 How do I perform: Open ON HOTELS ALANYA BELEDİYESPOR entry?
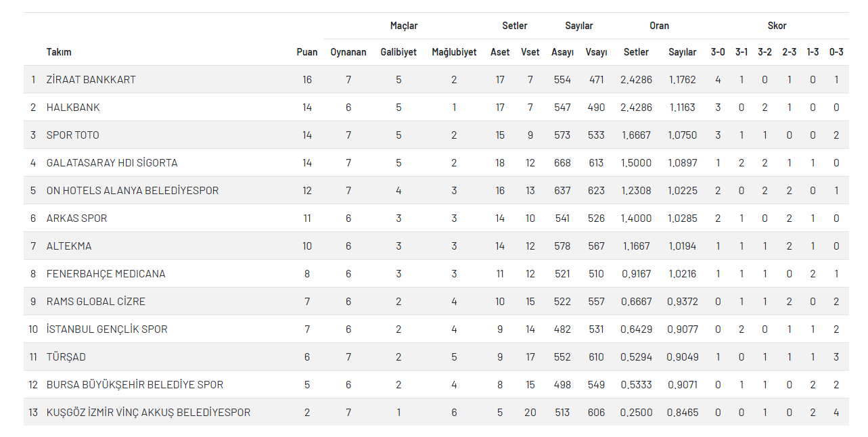coord(132,191)
